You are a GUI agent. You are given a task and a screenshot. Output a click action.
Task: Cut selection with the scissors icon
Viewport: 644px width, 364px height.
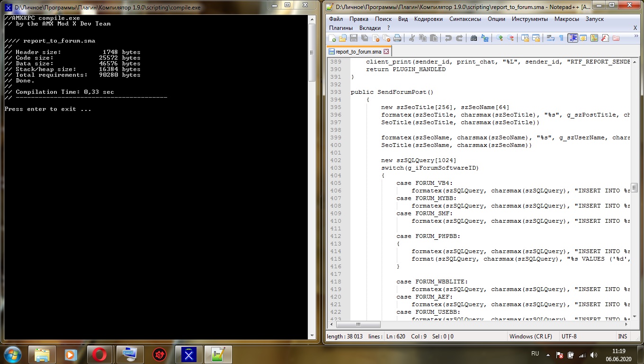coord(411,38)
